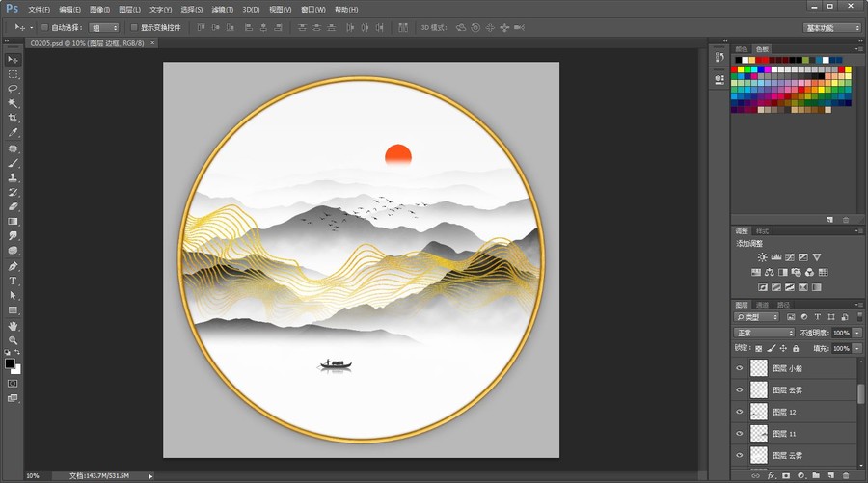Image resolution: width=868 pixels, height=483 pixels.
Task: Switch to the 通道 tab
Action: point(762,305)
